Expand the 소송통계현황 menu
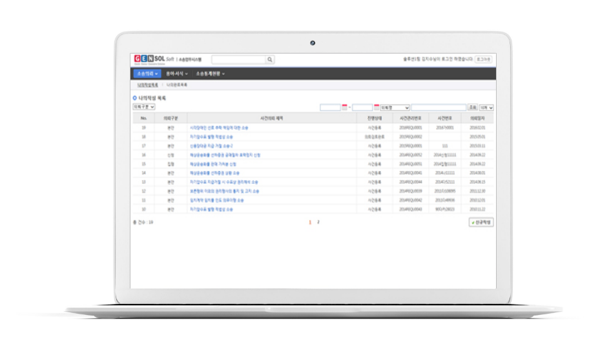This screenshot has height=364, width=600. point(210,74)
